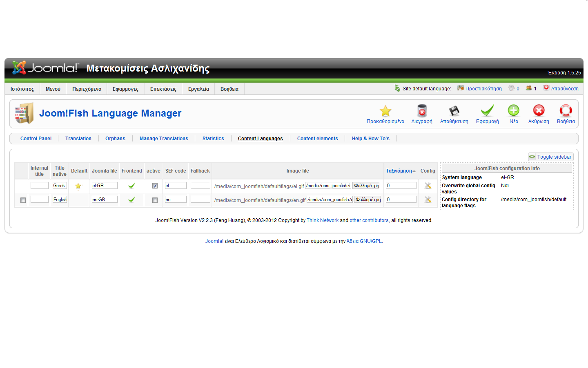588x368 pixels.
Task: Open Help & How To's tab
Action: click(371, 139)
